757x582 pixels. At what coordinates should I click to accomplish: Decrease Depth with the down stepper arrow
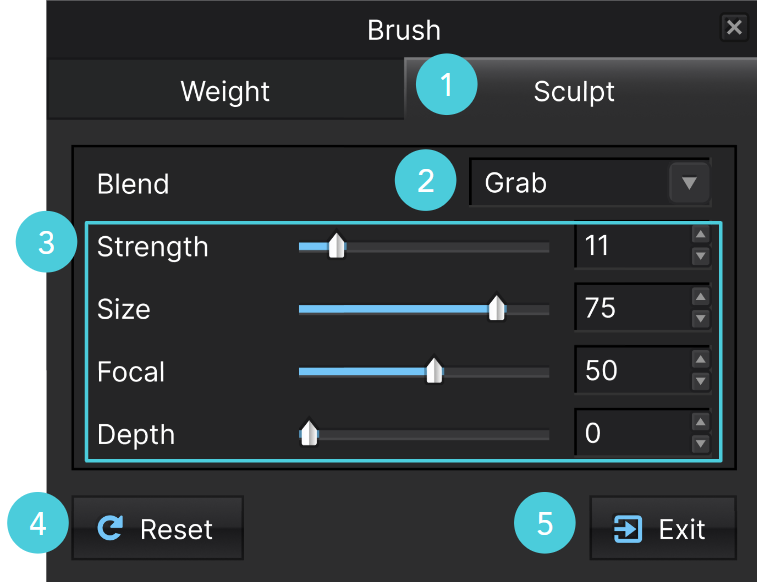coord(701,443)
